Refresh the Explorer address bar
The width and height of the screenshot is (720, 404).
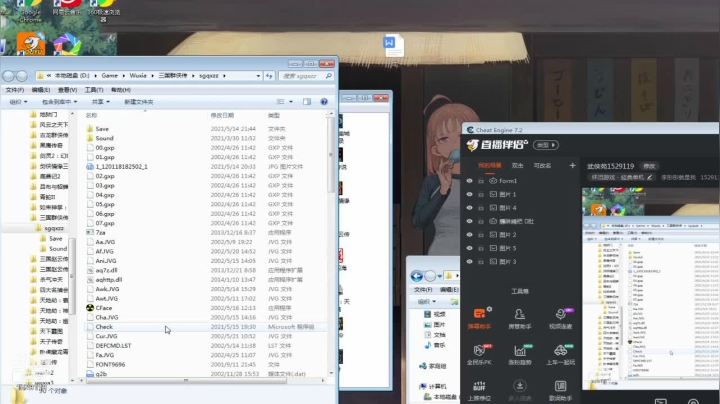pyautogui.click(x=269, y=76)
